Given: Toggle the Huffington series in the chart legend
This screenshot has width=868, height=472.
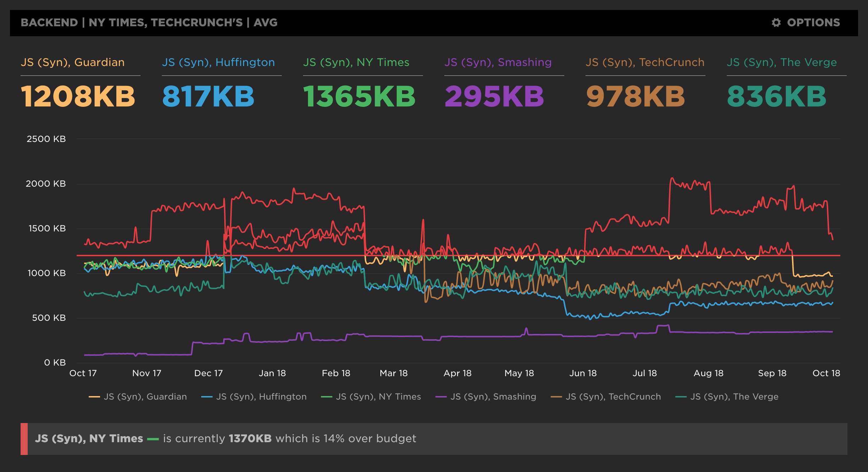Looking at the screenshot, I should point(261,396).
